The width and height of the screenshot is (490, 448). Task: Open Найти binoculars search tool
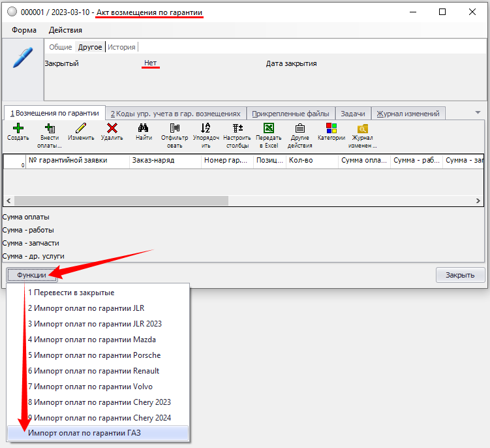coord(144,129)
